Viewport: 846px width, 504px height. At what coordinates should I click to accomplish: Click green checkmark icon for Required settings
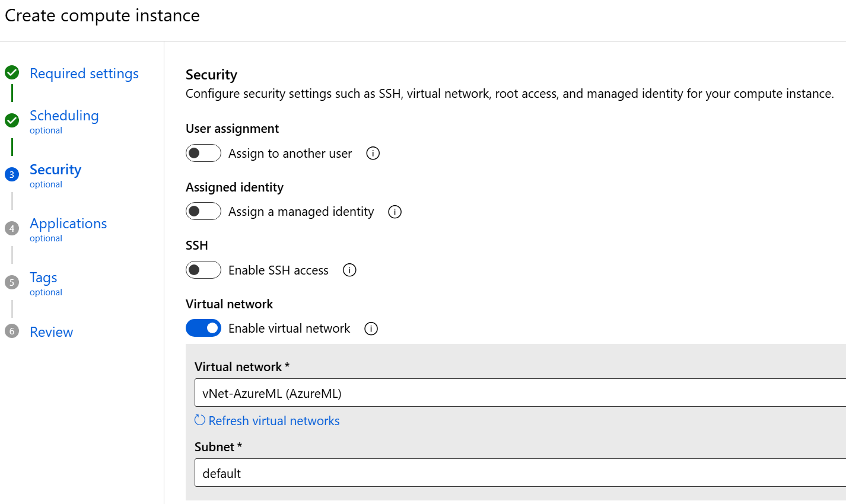click(x=12, y=73)
